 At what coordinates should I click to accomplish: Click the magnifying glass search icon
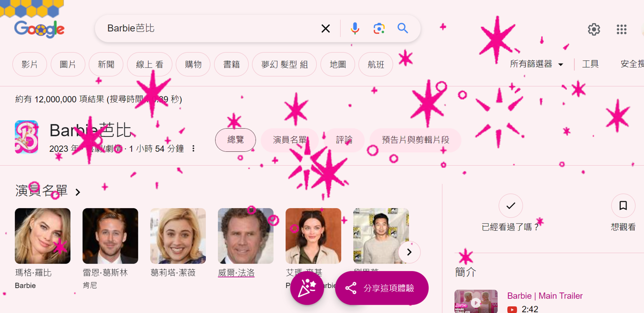point(403,28)
